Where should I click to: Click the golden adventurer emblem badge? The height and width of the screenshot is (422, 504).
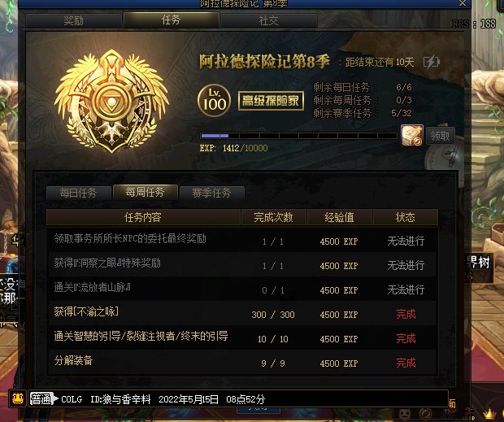point(111,102)
